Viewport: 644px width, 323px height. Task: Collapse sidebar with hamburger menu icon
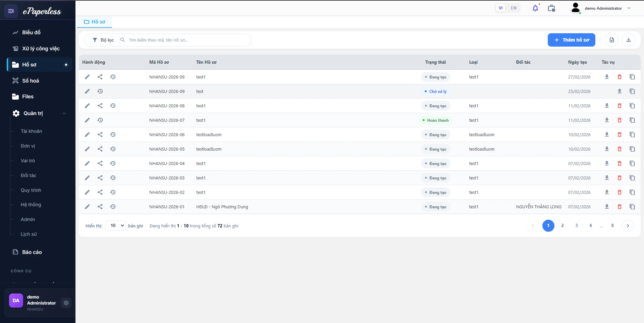11,11
